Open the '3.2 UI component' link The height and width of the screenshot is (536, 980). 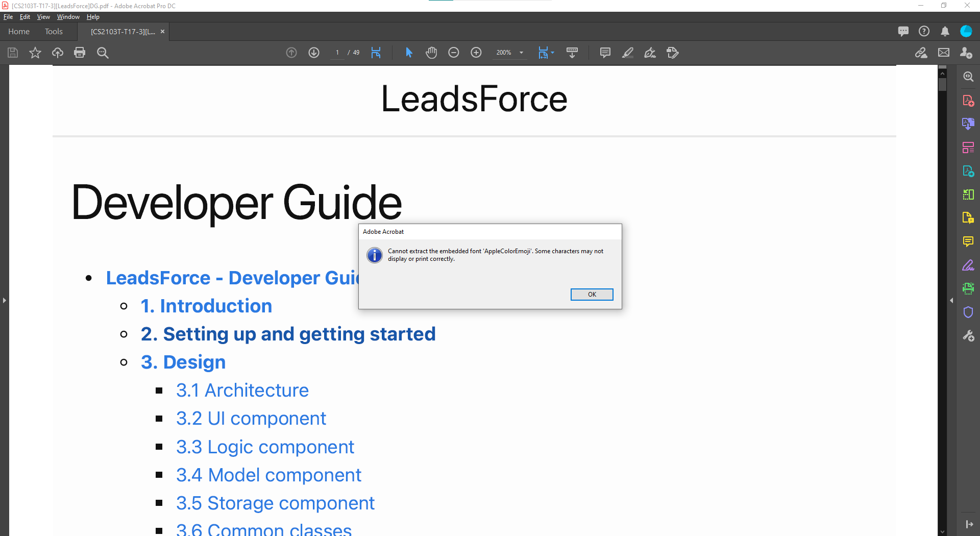(251, 419)
